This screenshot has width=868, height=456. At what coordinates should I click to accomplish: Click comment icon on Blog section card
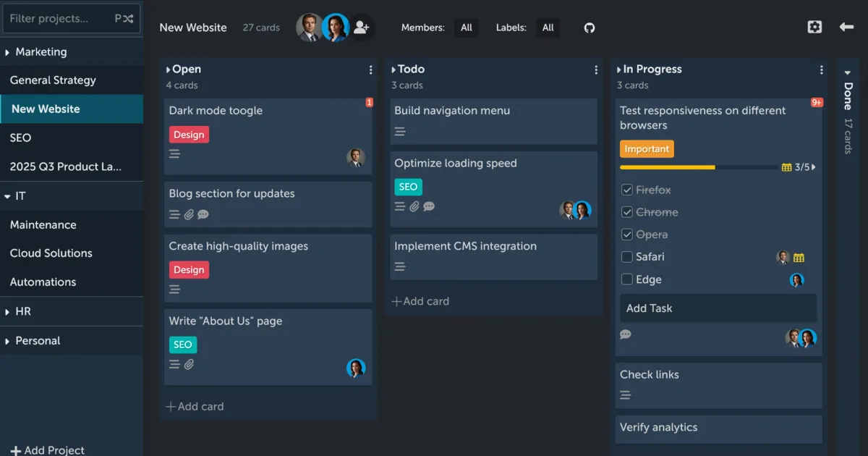coord(203,214)
